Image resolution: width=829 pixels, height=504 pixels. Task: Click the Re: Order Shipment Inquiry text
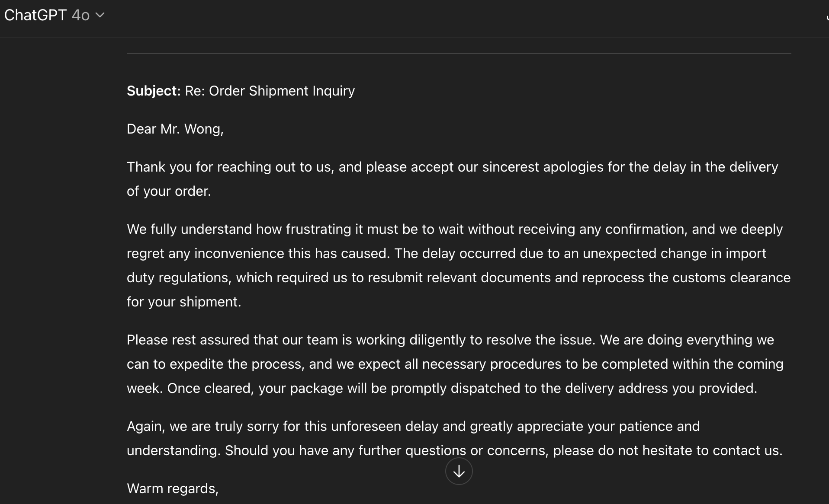(x=270, y=91)
